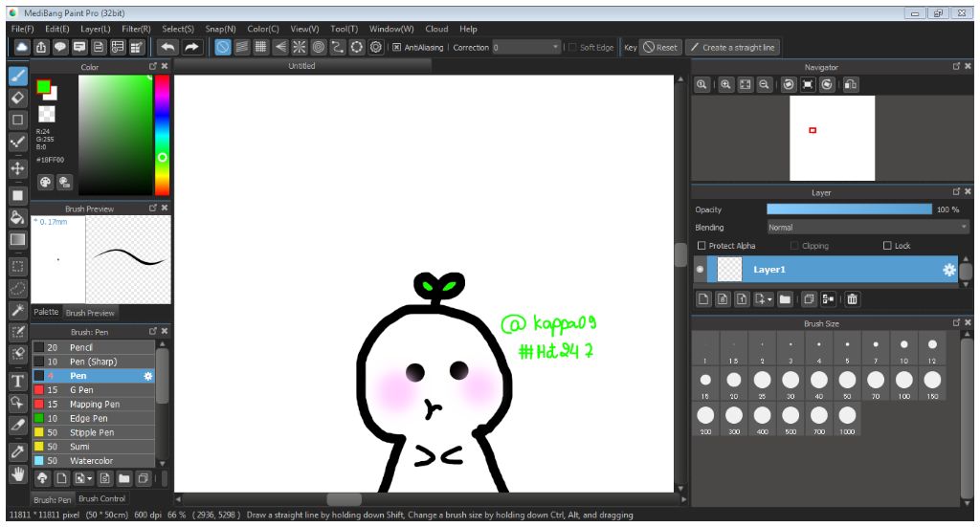Open the Snap(N) menu
The width and height of the screenshot is (980, 527).
click(x=221, y=29)
